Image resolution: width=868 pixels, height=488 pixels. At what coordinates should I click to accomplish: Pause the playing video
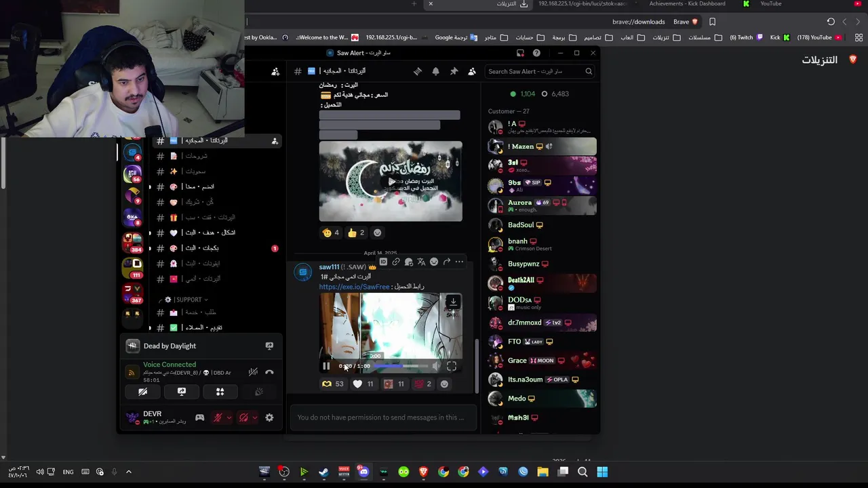pyautogui.click(x=326, y=366)
